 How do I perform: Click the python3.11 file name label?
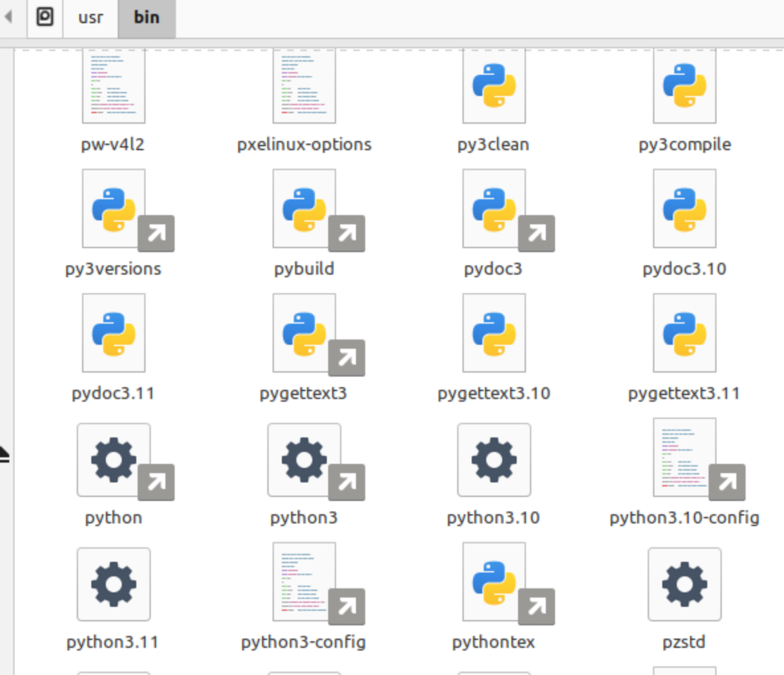click(113, 643)
